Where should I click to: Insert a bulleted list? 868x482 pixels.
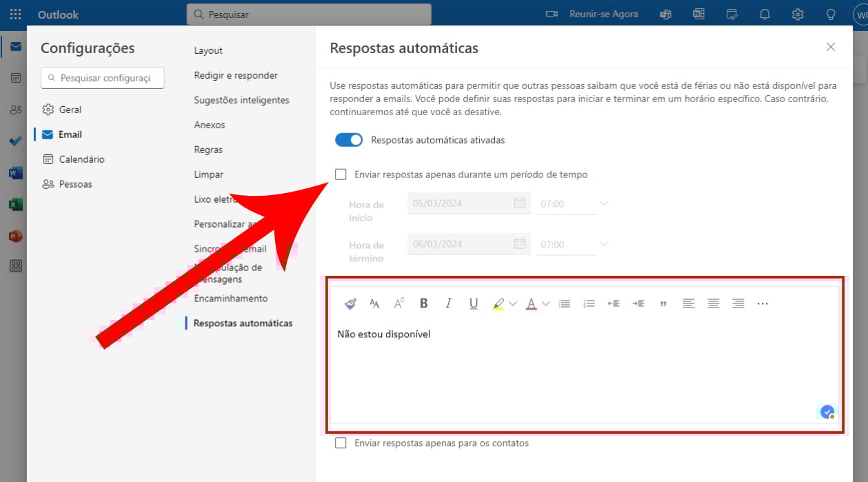(x=565, y=303)
